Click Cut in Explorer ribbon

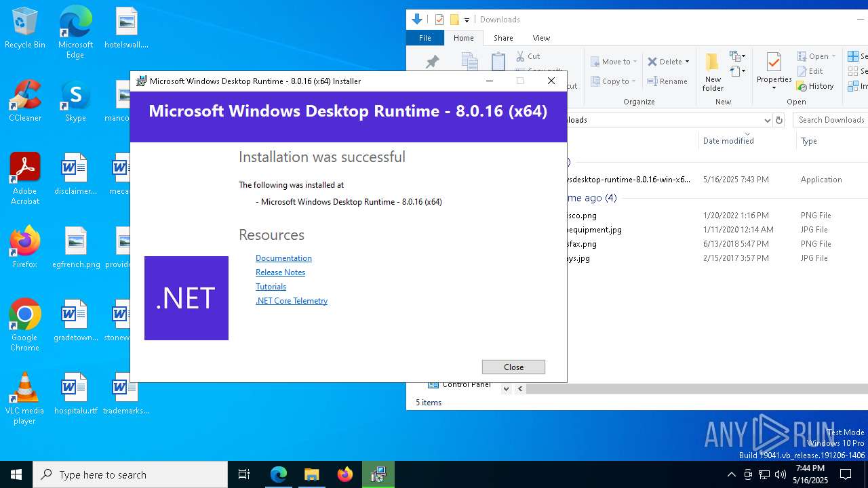point(528,56)
